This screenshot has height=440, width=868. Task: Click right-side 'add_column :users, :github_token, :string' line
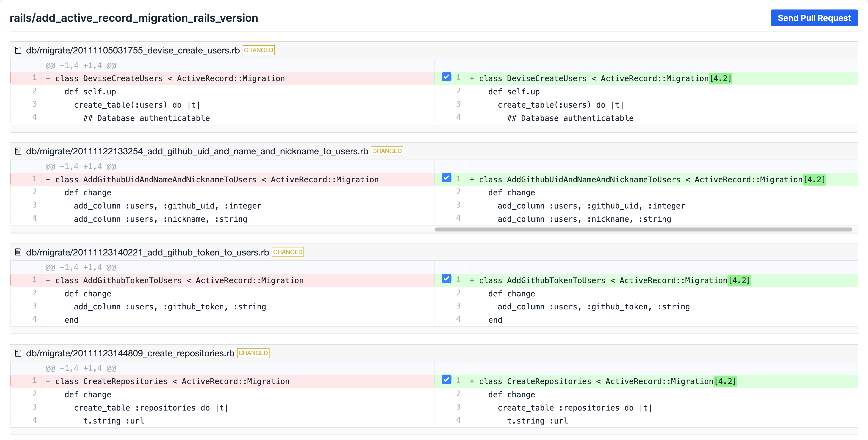(594, 307)
